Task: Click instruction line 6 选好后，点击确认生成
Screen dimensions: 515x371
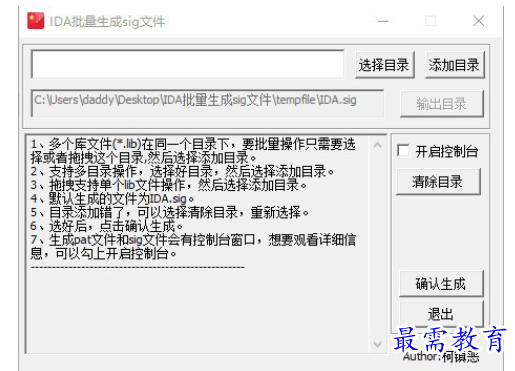Action: [x=107, y=226]
